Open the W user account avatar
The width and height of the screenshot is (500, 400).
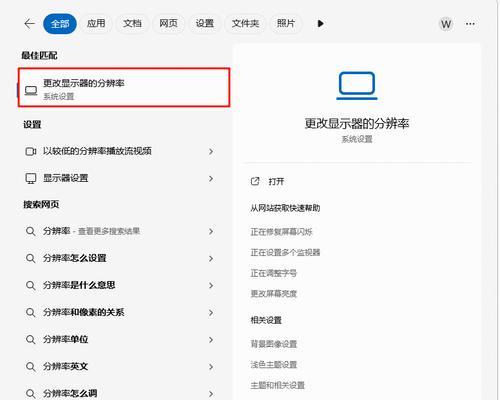(446, 24)
